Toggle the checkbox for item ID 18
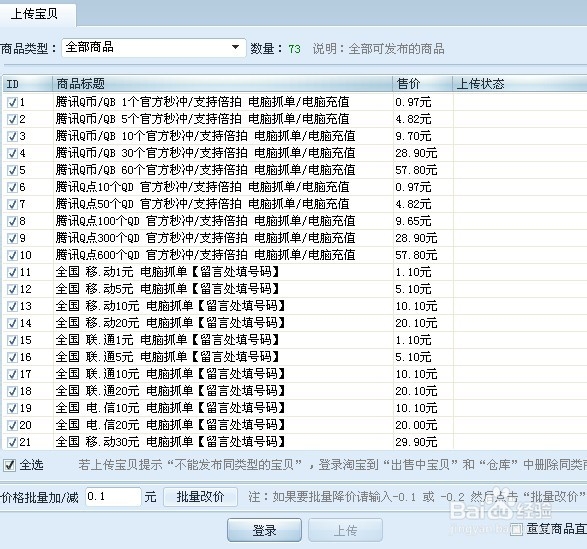Image resolution: width=587 pixels, height=549 pixels. pos(12,391)
